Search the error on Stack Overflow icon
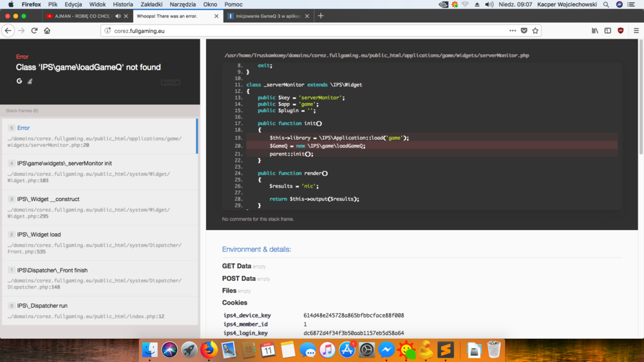This screenshot has height=362, width=644. click(30, 81)
